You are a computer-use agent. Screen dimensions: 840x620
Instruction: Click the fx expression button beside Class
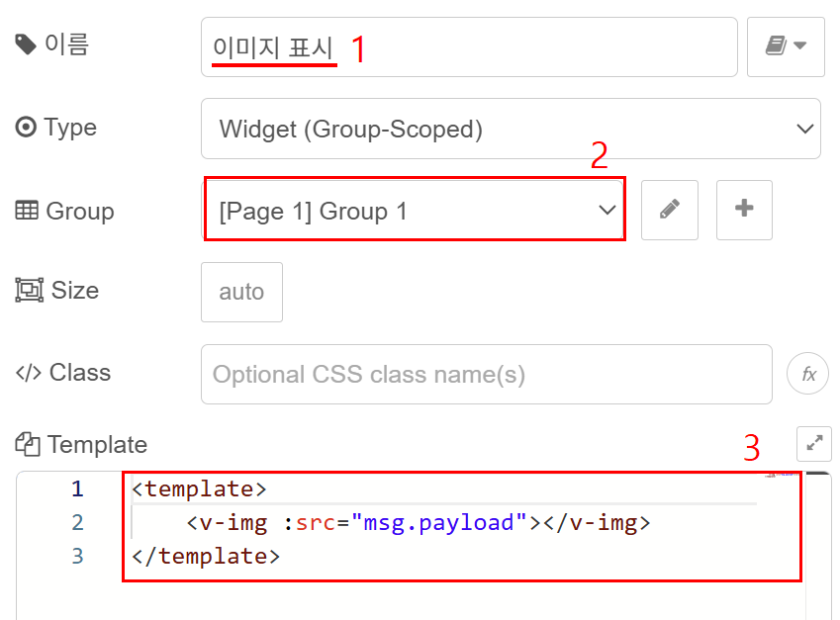tap(807, 374)
